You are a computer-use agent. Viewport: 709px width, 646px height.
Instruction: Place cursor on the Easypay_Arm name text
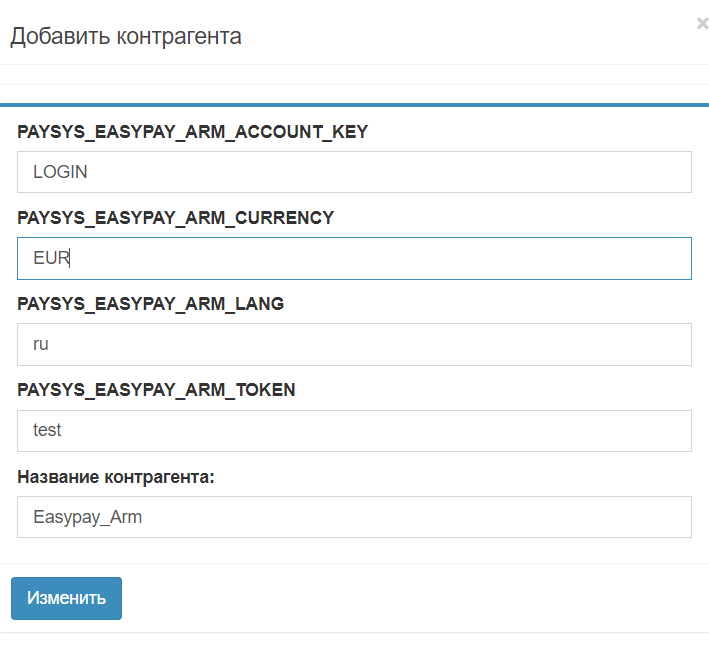pos(87,517)
